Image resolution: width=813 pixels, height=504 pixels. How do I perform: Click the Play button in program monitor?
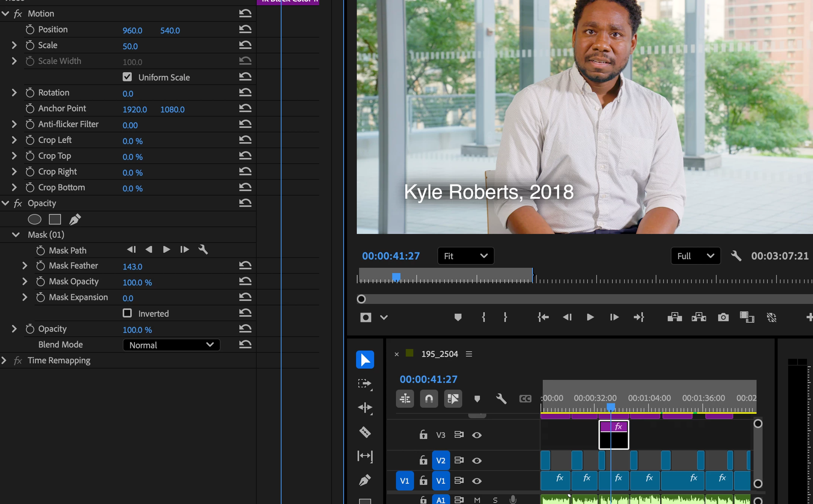click(590, 317)
